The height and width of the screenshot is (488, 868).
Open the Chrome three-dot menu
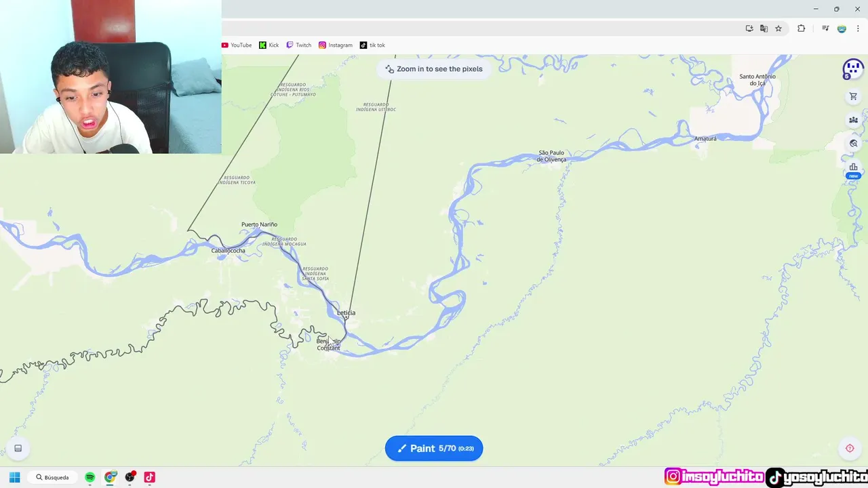point(858,28)
